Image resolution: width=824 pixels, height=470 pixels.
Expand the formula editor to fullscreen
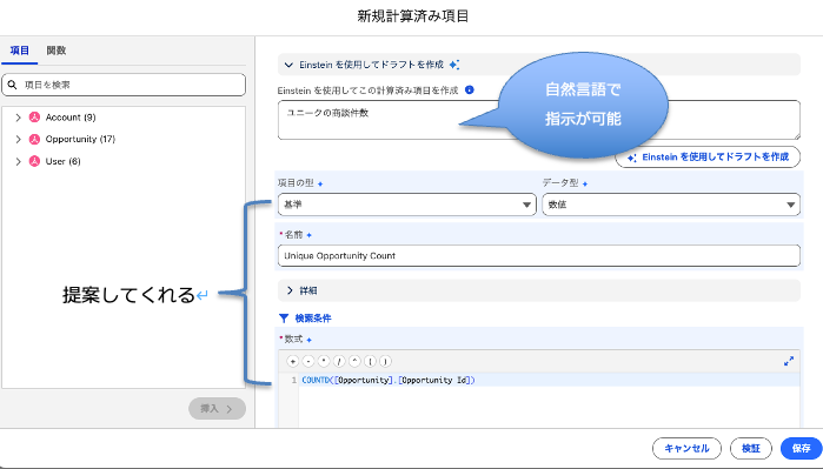pyautogui.click(x=789, y=360)
